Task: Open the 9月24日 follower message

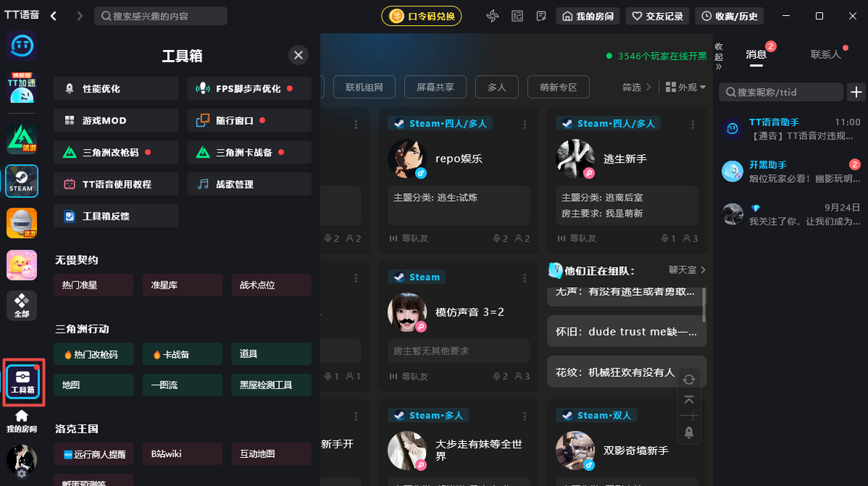Action: click(792, 214)
